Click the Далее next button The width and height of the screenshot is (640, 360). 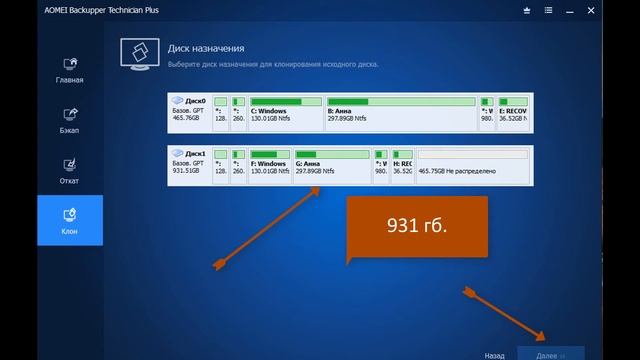coord(551,354)
